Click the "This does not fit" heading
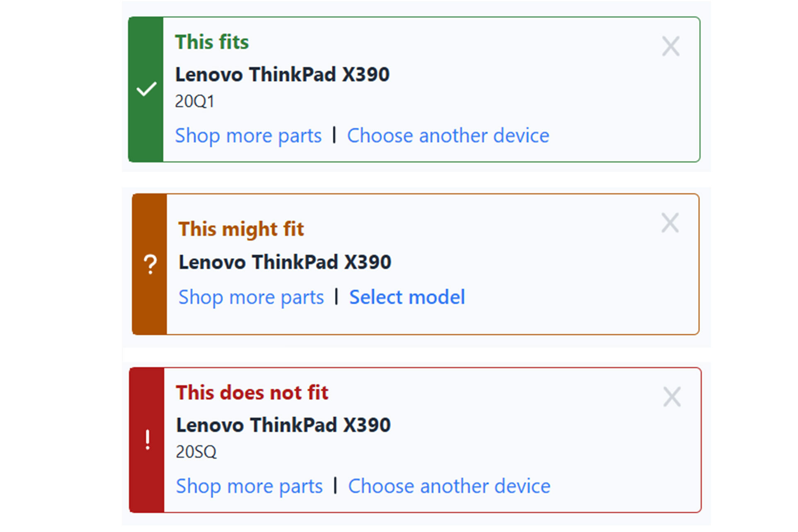The image size is (798, 532). click(252, 392)
